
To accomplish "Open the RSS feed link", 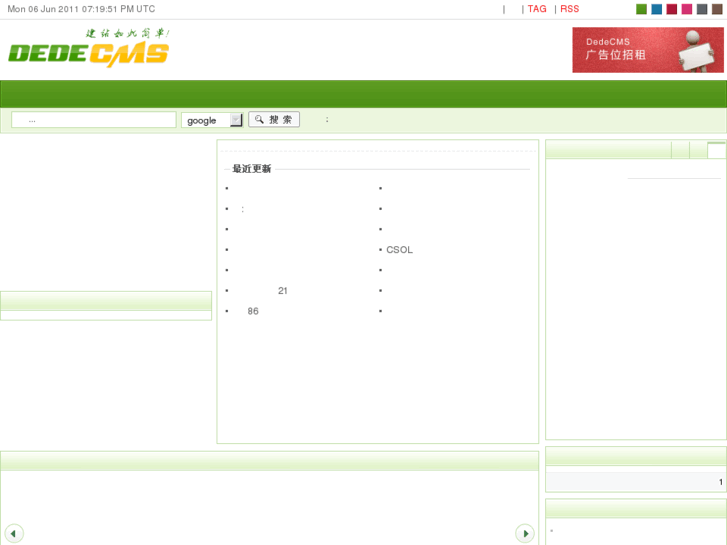I will pos(569,9).
